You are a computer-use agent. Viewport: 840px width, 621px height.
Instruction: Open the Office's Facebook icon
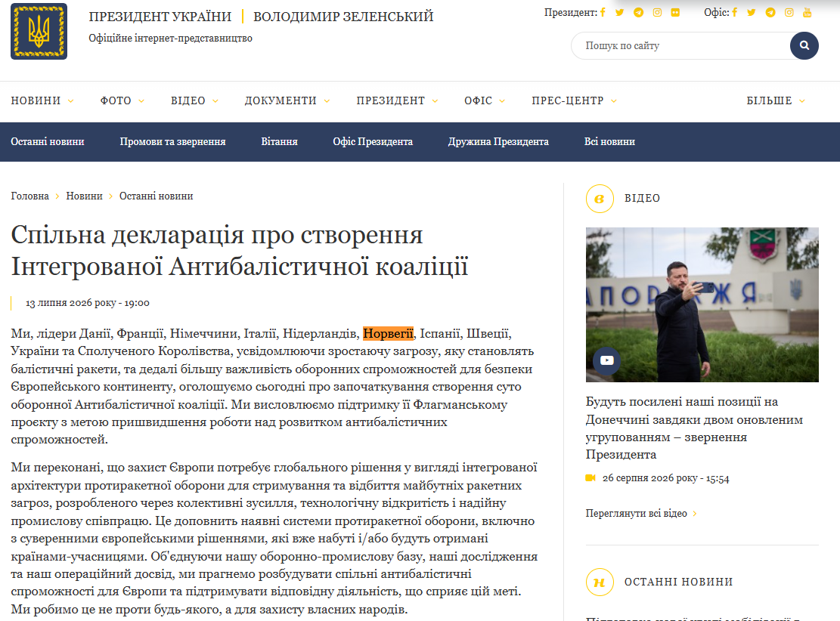734,12
